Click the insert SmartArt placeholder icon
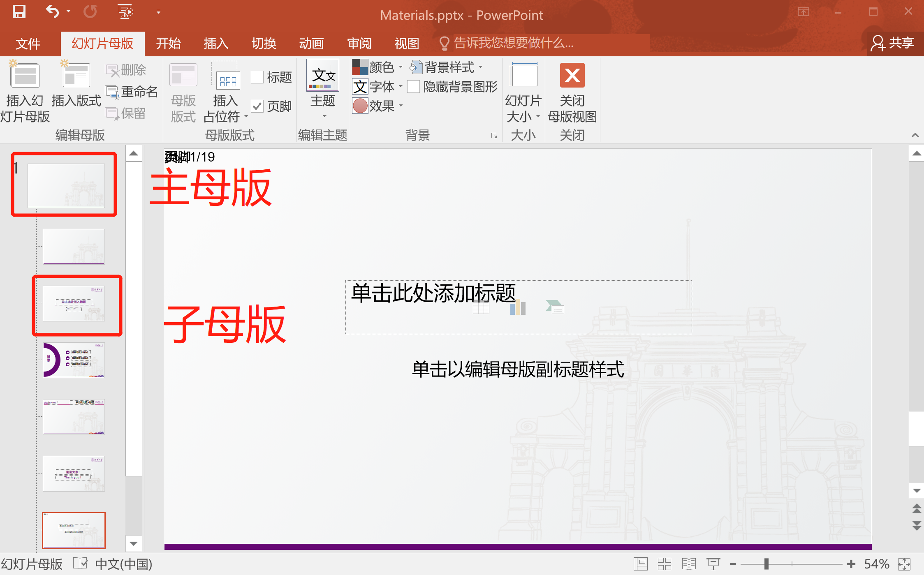 555,307
